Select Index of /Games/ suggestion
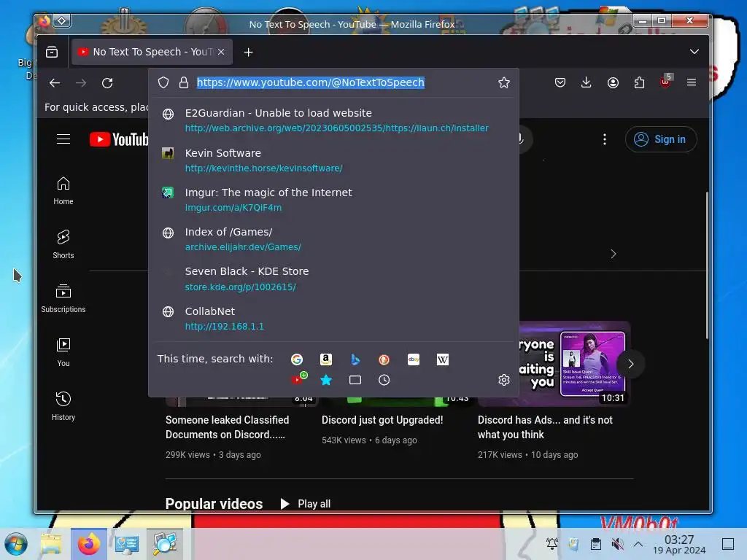 click(333, 239)
